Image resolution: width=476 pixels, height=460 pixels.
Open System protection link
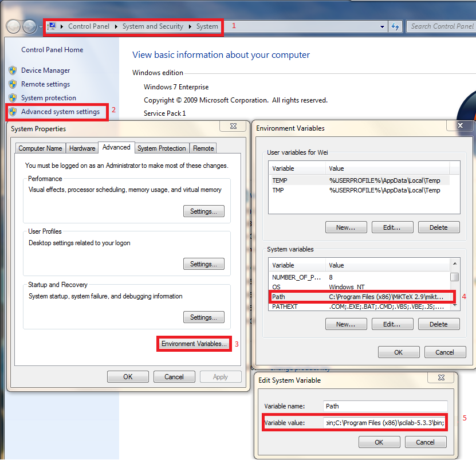click(x=49, y=98)
